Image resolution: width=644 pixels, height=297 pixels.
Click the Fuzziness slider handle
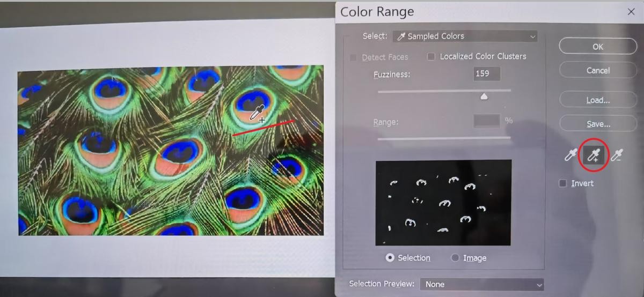pyautogui.click(x=484, y=96)
